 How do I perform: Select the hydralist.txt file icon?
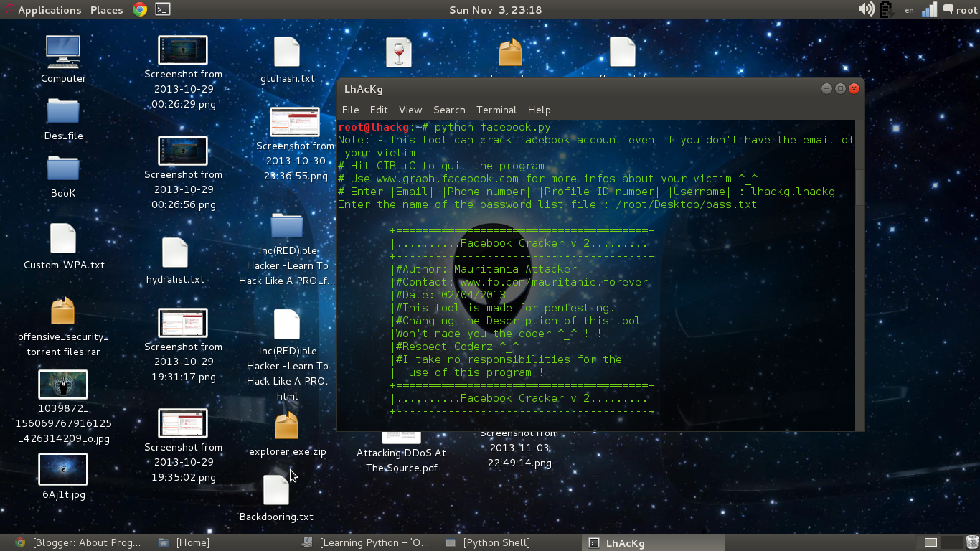tap(175, 253)
